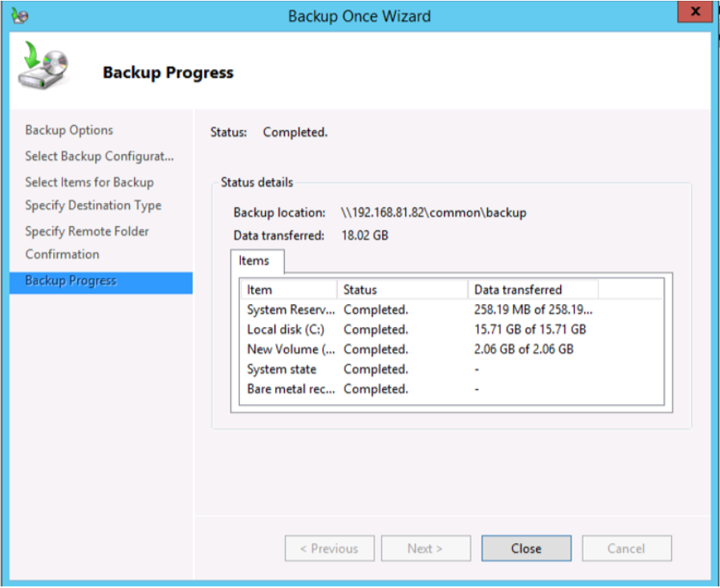Select the System state row

[282, 369]
